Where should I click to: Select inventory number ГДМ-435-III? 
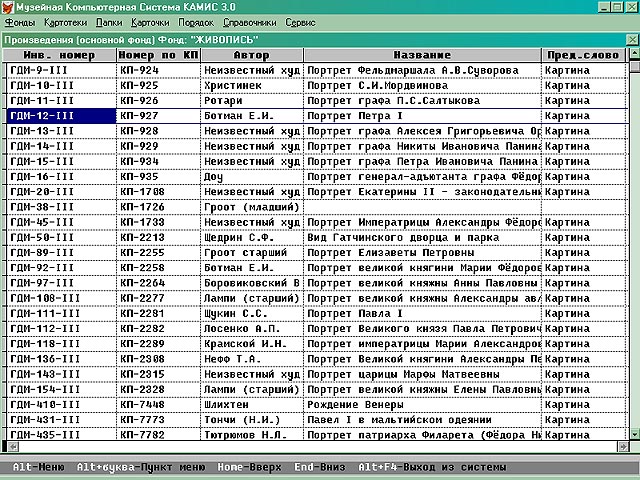click(x=45, y=435)
